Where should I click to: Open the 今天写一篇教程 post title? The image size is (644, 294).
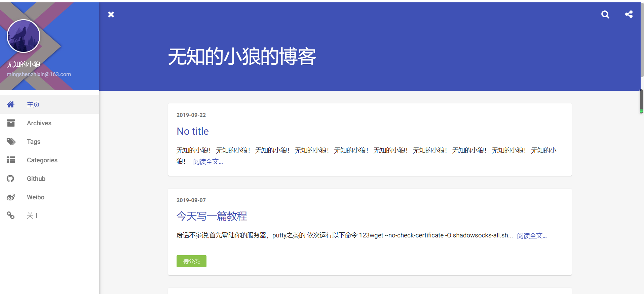tap(212, 216)
